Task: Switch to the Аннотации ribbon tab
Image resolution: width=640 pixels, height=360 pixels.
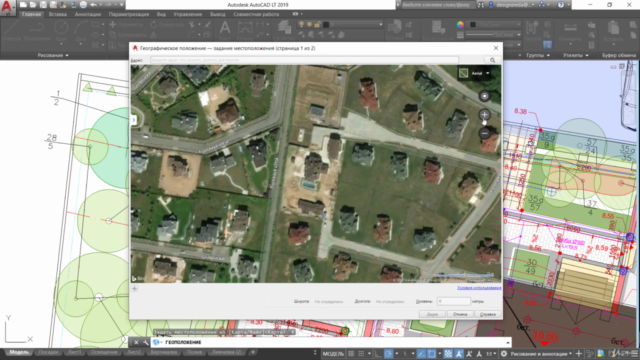Action: (88, 14)
